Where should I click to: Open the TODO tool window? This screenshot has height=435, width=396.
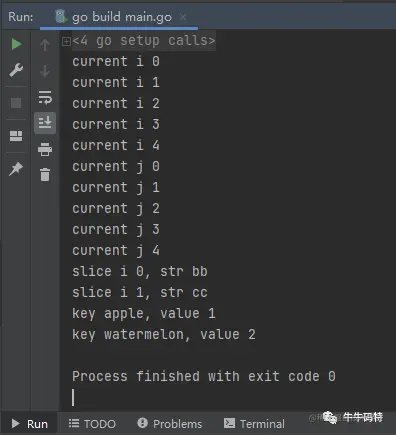point(92,424)
